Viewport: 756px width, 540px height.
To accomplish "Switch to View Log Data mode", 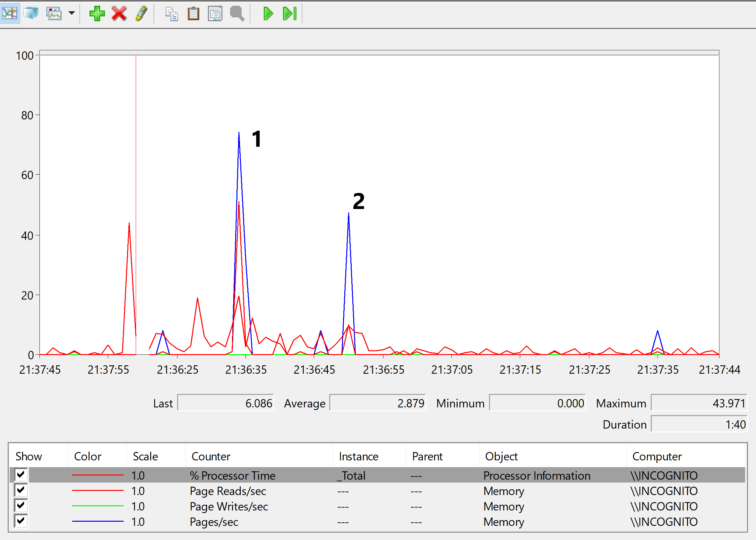I will point(30,13).
